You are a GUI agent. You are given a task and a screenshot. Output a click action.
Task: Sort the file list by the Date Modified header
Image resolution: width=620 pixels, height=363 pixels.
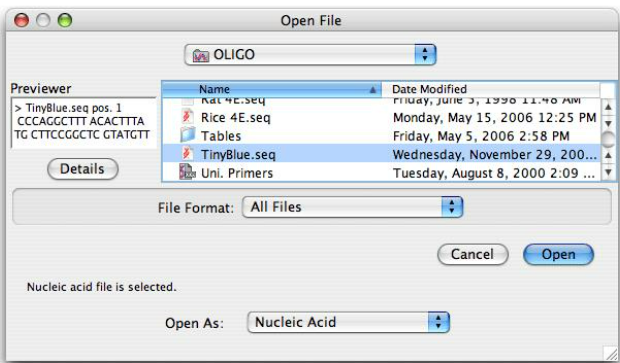pyautogui.click(x=490, y=89)
